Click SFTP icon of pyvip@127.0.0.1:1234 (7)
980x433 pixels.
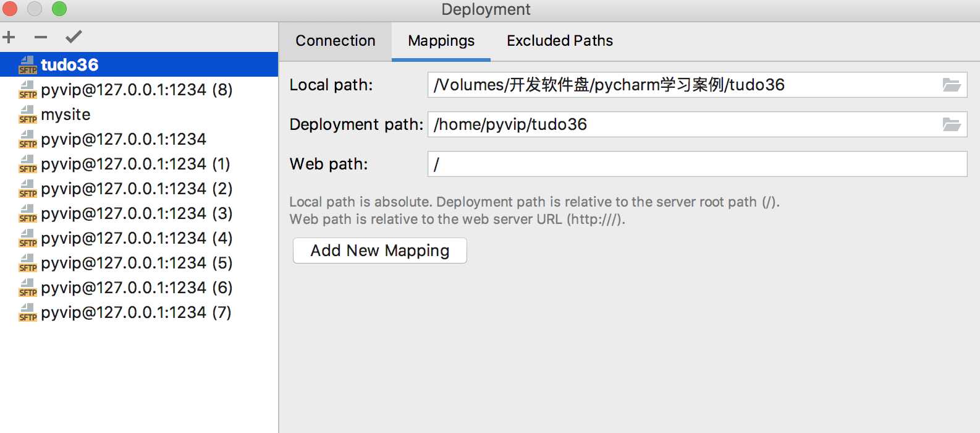coord(28,312)
